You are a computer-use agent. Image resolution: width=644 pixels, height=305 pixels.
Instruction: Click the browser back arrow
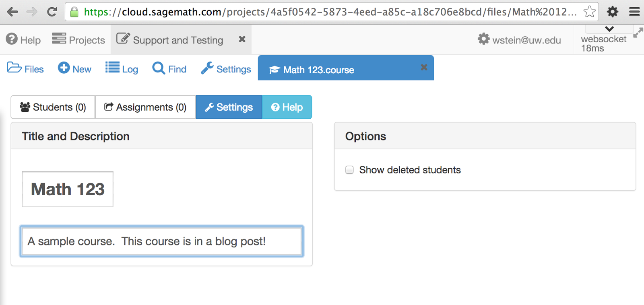coord(12,12)
